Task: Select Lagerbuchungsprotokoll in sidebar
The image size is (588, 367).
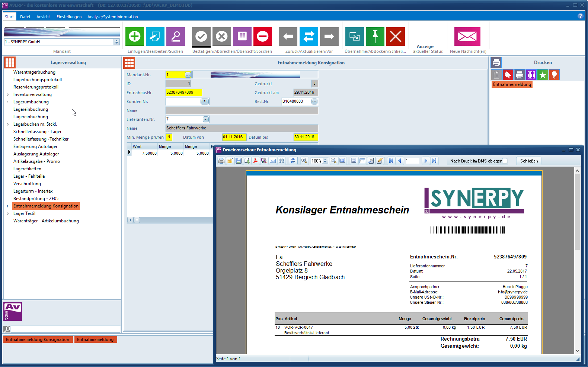Action: [38, 80]
